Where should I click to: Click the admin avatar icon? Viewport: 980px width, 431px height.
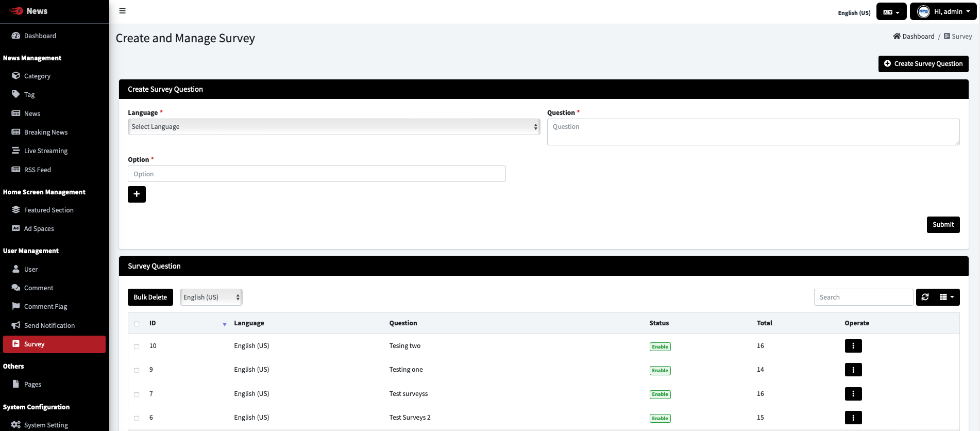click(924, 11)
